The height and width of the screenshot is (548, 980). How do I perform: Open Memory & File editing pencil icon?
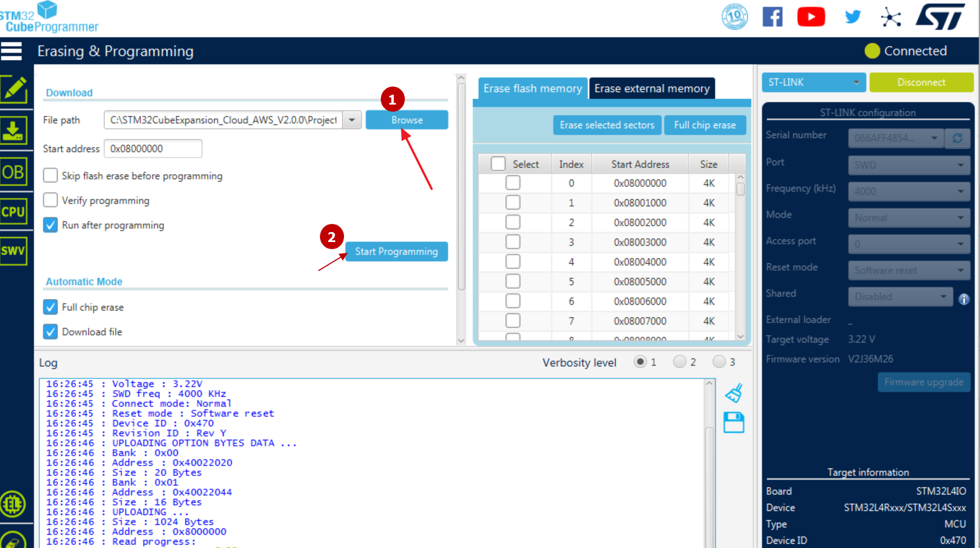tap(14, 89)
